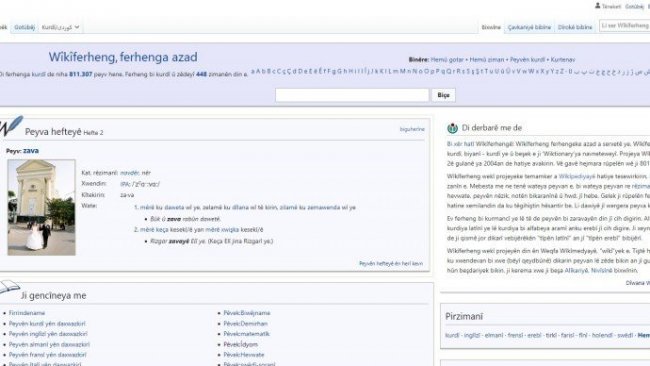Click the Wikimedia community logo icon

tap(452, 128)
